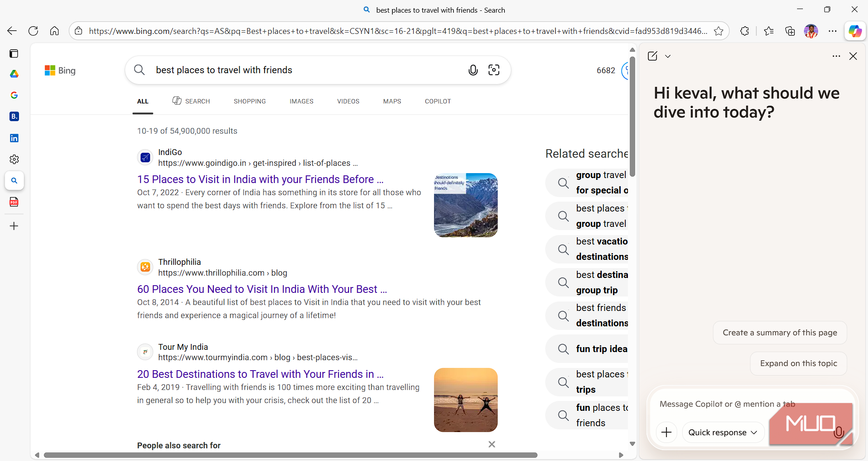The height and width of the screenshot is (461, 868).
Task: Open the browser home page icon
Action: pos(54,31)
